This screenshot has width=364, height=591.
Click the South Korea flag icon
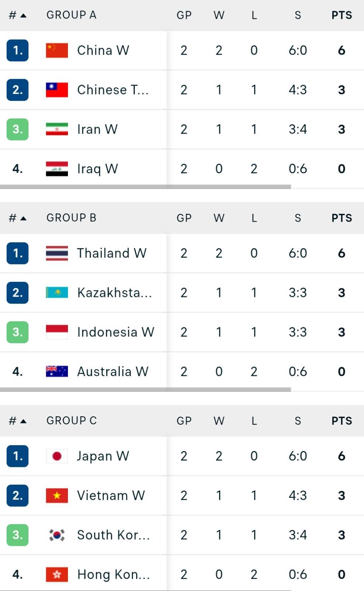coord(57,535)
